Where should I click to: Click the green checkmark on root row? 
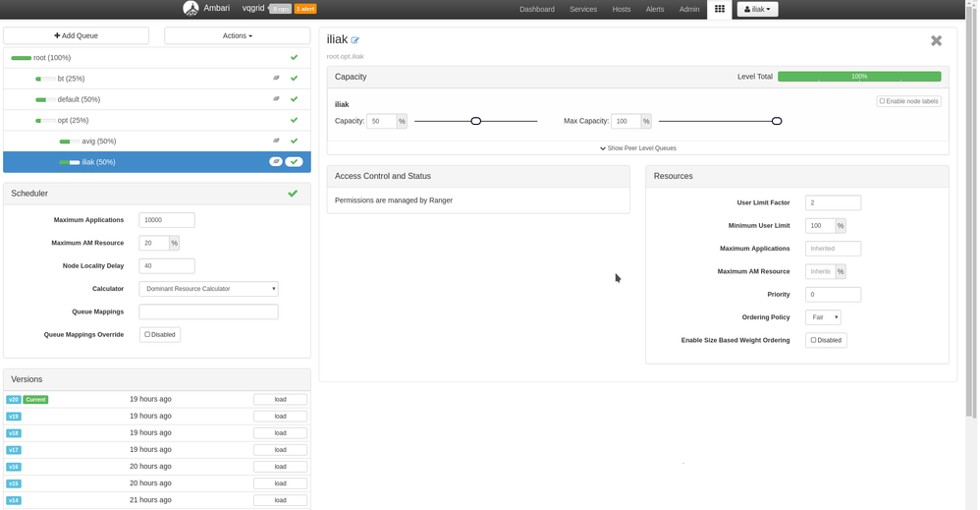tap(294, 58)
